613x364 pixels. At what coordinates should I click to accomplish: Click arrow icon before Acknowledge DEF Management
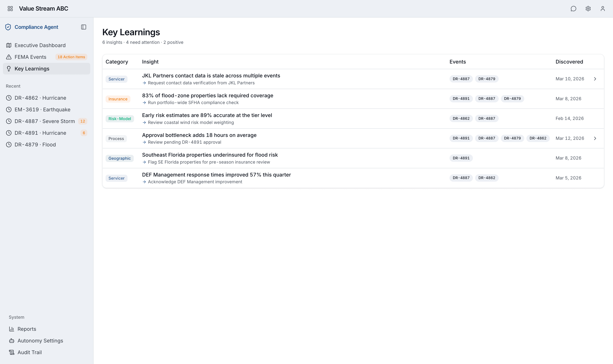click(x=144, y=182)
